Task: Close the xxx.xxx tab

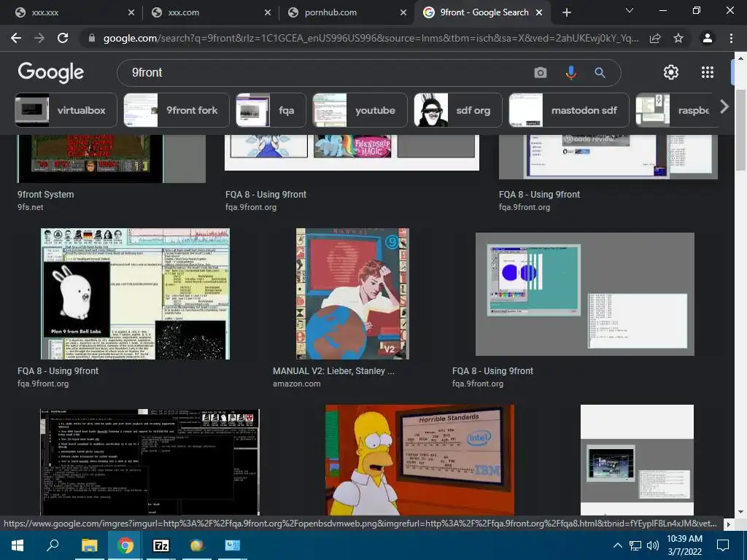Action: (131, 12)
